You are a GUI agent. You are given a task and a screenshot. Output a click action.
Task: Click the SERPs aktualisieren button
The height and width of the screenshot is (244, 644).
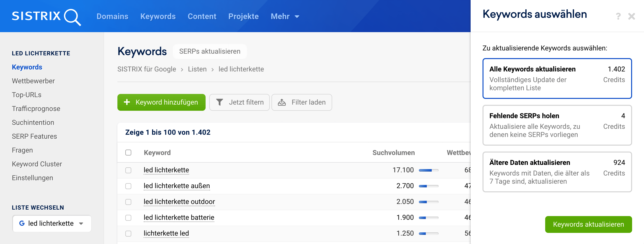[210, 51]
